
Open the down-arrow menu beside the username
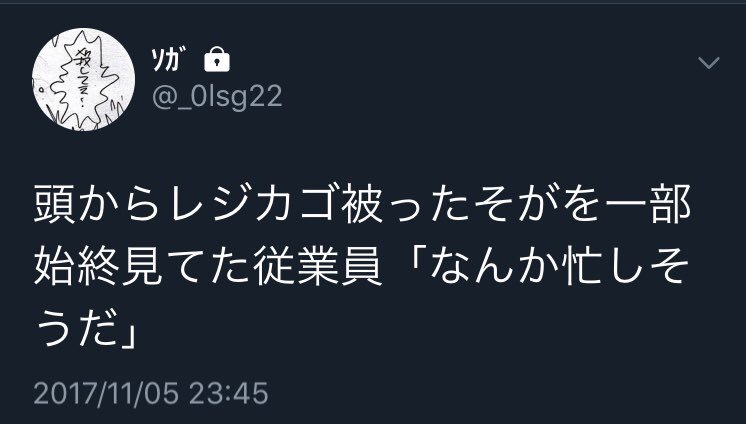coord(708,62)
